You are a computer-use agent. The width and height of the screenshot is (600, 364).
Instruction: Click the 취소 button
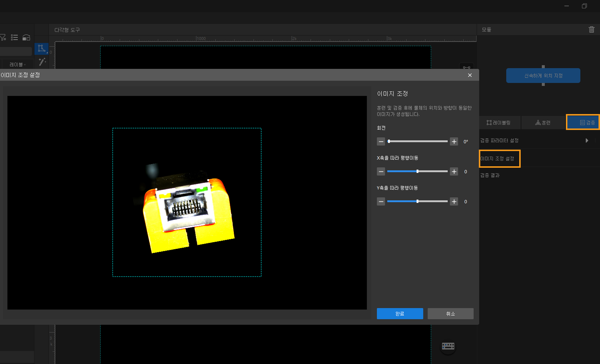tap(450, 314)
